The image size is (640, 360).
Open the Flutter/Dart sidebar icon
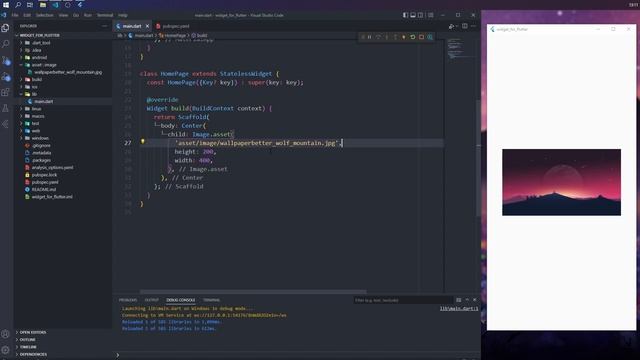5,124
